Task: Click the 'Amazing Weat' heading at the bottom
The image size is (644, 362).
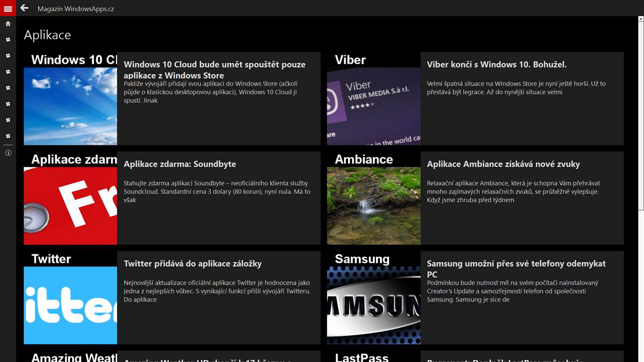Action: (x=74, y=357)
